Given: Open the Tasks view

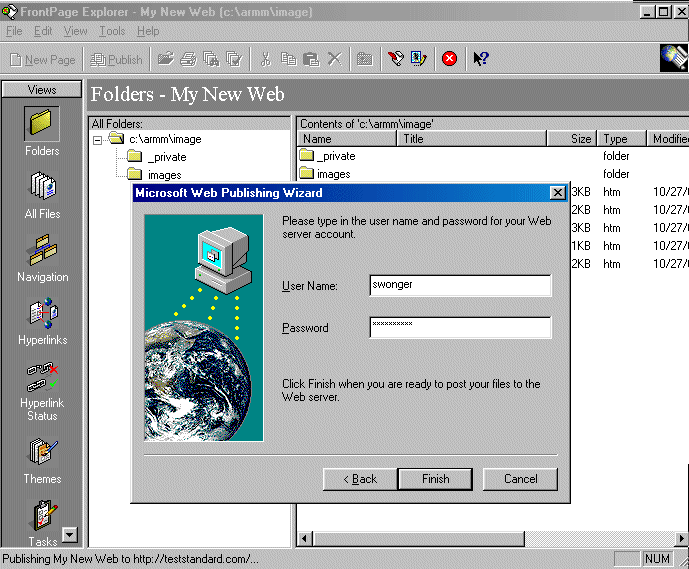Looking at the screenshot, I should coord(43,523).
